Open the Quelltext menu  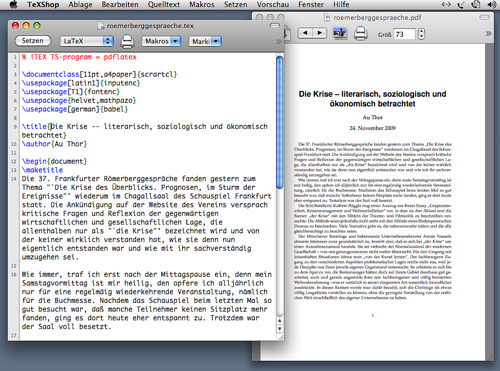pos(164,5)
